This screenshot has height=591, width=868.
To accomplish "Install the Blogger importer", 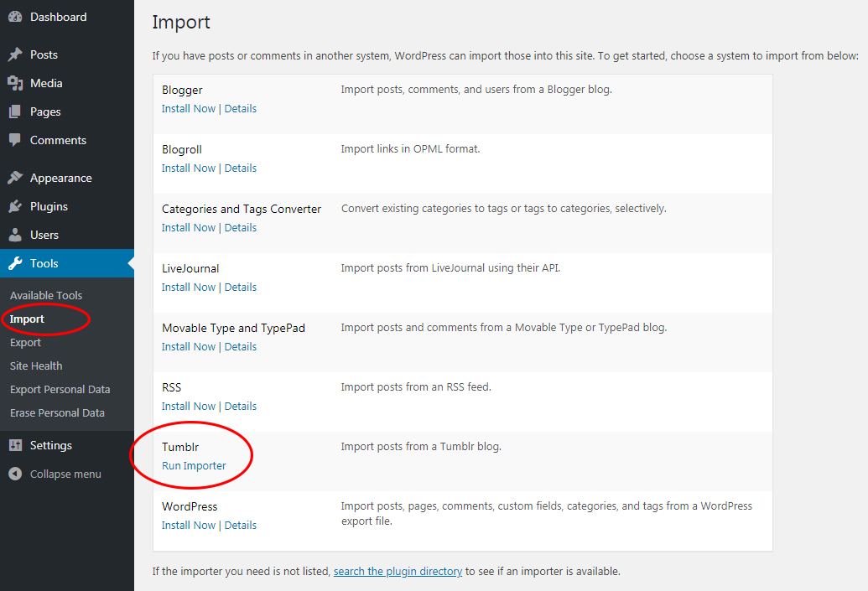I will point(188,108).
